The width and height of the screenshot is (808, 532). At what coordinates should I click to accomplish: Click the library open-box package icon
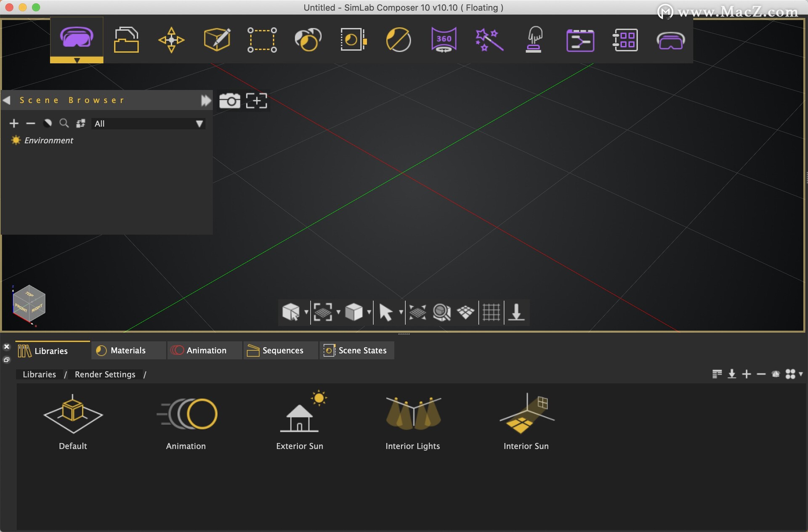pyautogui.click(x=776, y=374)
